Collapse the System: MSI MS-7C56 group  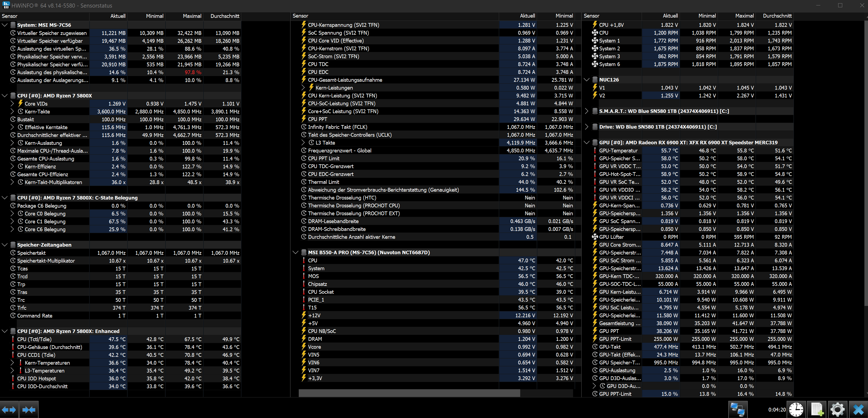[5, 25]
